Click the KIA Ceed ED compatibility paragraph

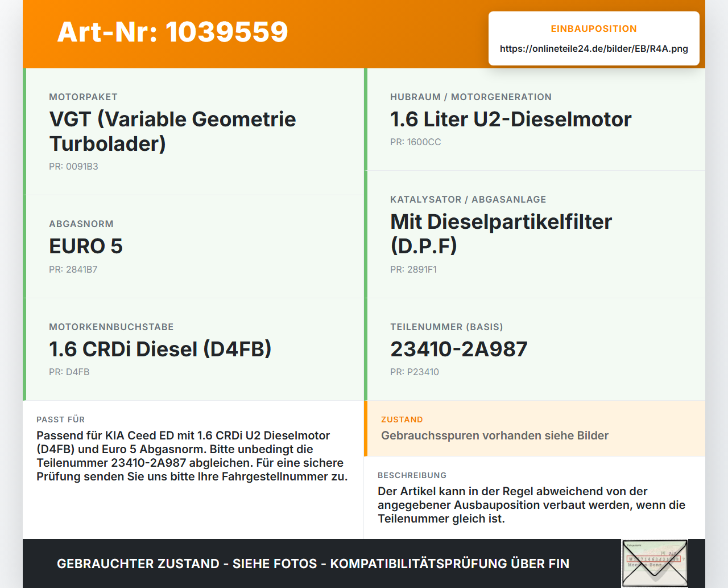tap(192, 456)
